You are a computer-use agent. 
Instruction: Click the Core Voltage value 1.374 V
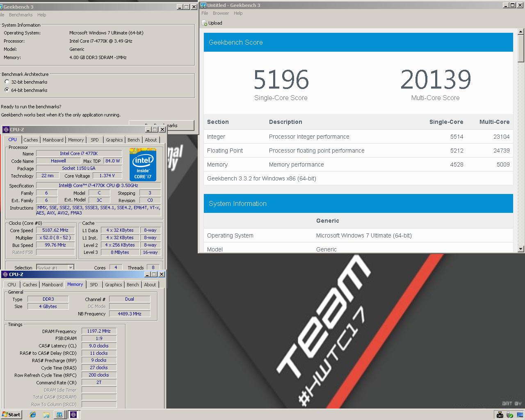tap(107, 176)
